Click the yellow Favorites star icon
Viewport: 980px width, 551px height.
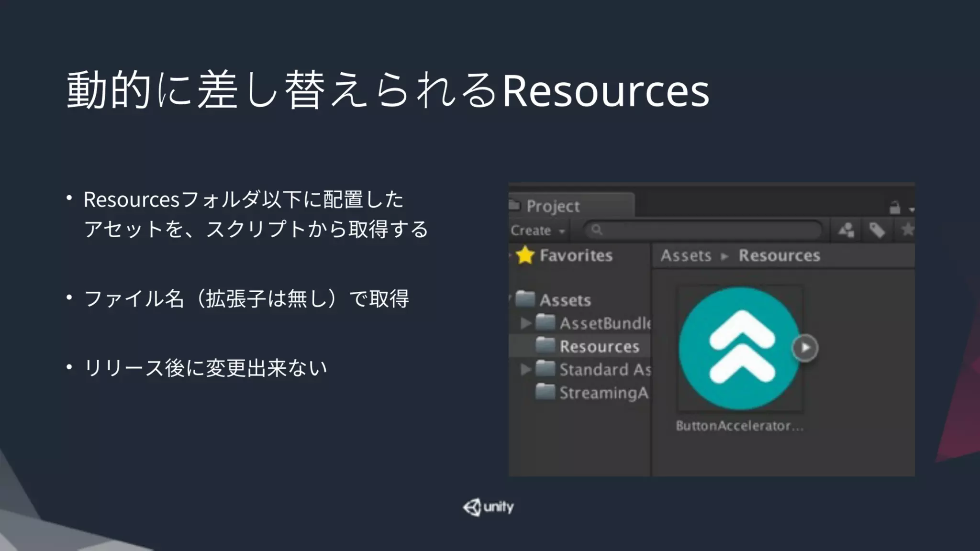[x=525, y=255]
